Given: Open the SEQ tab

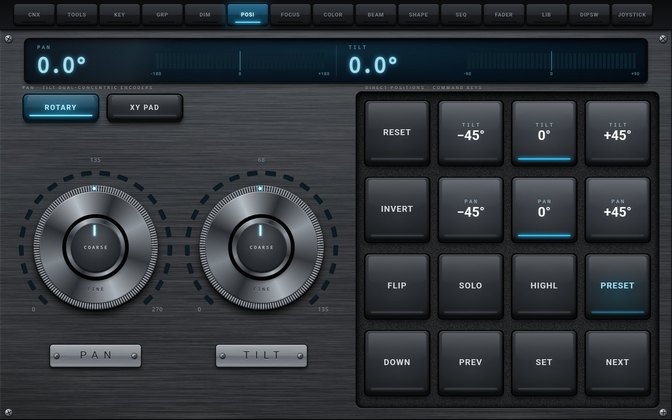Looking at the screenshot, I should pyautogui.click(x=461, y=15).
